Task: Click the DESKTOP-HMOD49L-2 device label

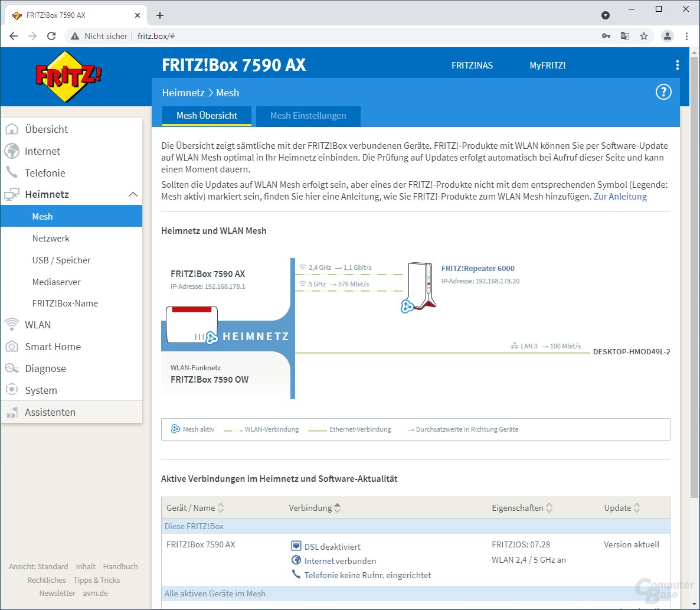Action: 632,351
